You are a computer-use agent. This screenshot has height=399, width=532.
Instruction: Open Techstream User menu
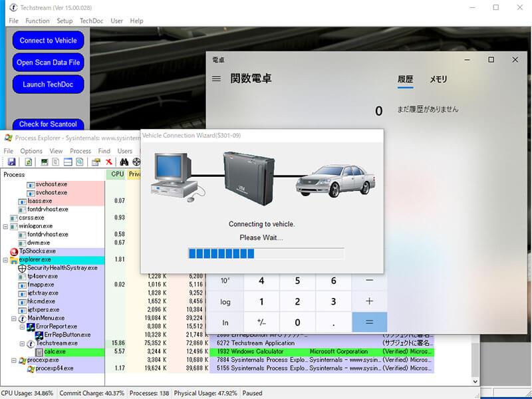pyautogui.click(x=116, y=21)
